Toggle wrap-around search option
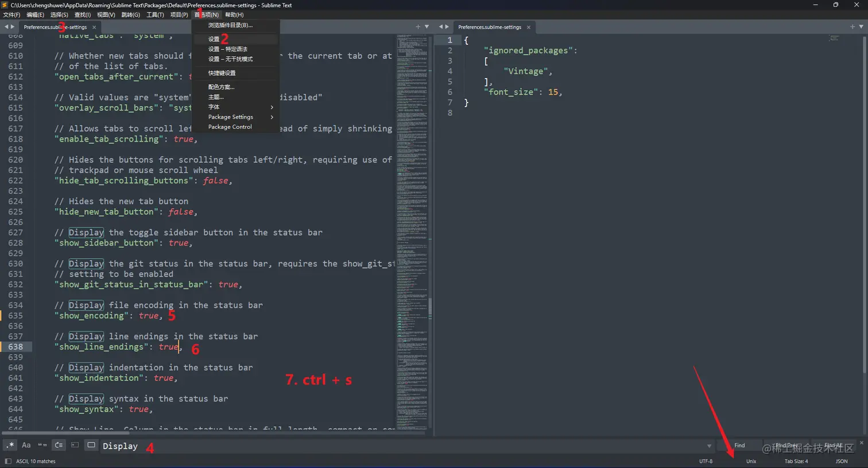This screenshot has height=468, width=868. [59, 445]
